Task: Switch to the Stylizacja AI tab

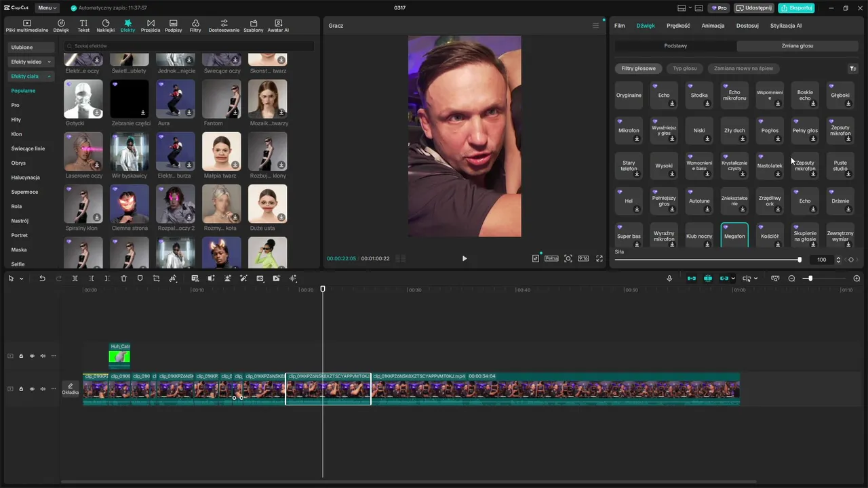Action: [x=786, y=26]
